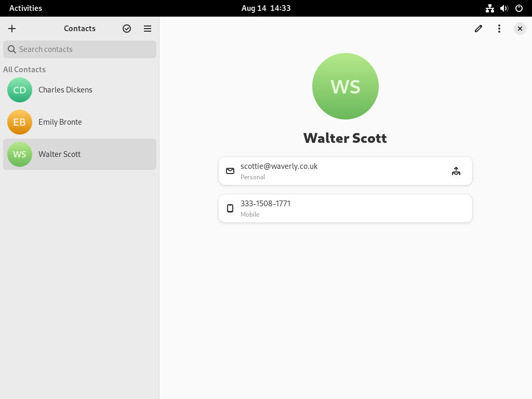
Task: Select Walter Scott in the contact list
Action: pos(79,154)
